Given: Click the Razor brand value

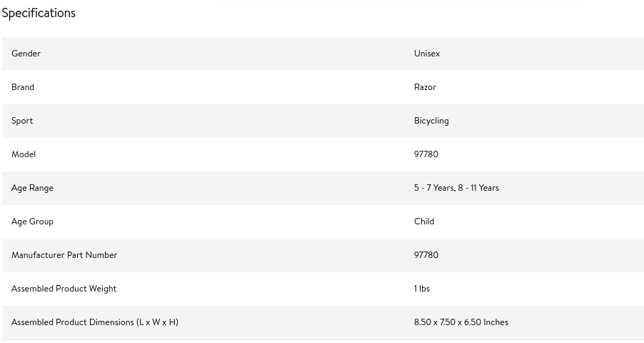Looking at the screenshot, I should pos(425,87).
